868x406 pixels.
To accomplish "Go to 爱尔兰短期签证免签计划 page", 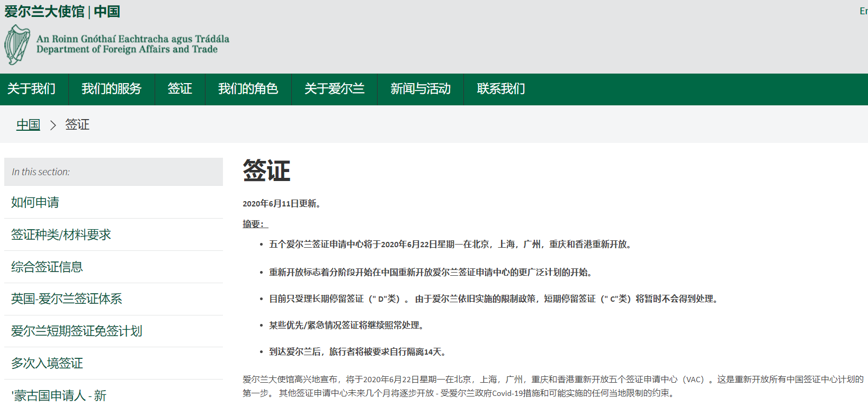I will pos(77,331).
